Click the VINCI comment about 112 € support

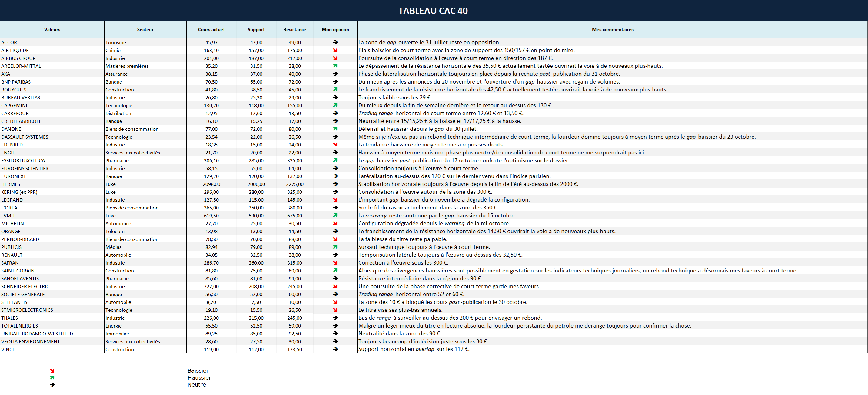[414, 349]
